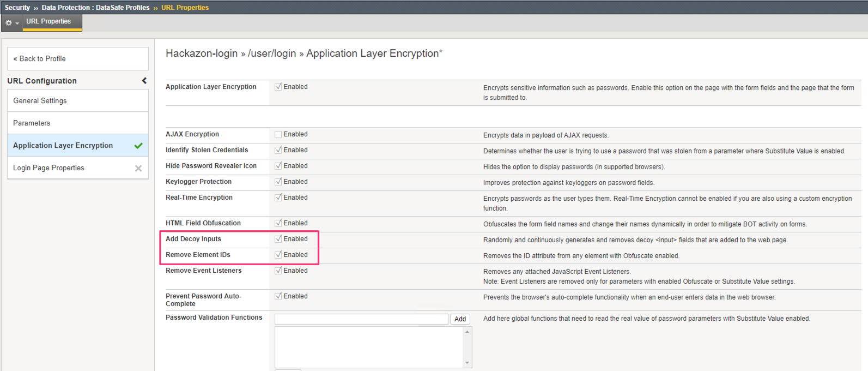Focus the Password Validation Functions text field
This screenshot has height=371, width=868.
click(x=361, y=319)
